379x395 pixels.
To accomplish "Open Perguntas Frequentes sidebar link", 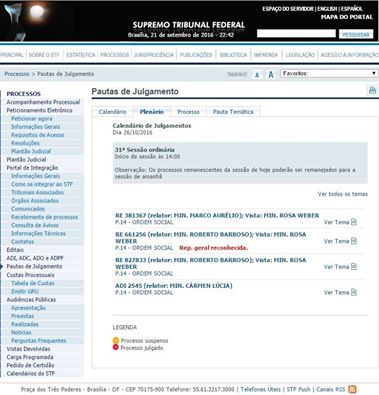I will click(39, 341).
